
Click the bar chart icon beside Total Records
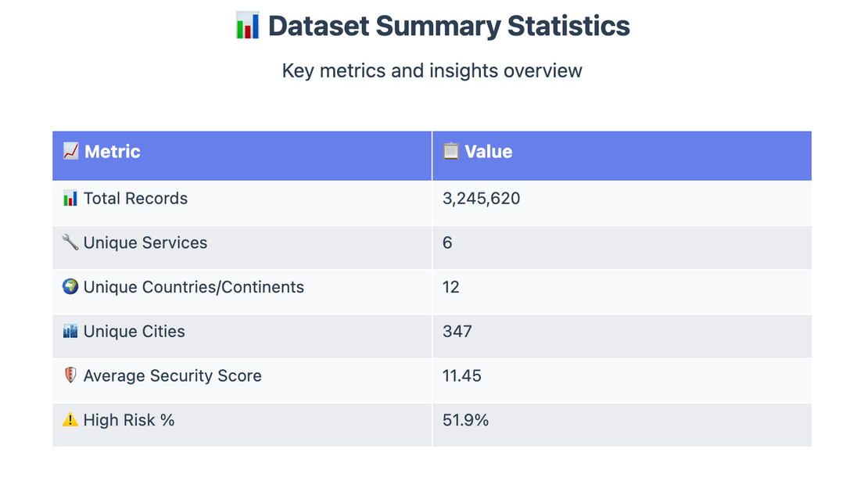[70, 199]
